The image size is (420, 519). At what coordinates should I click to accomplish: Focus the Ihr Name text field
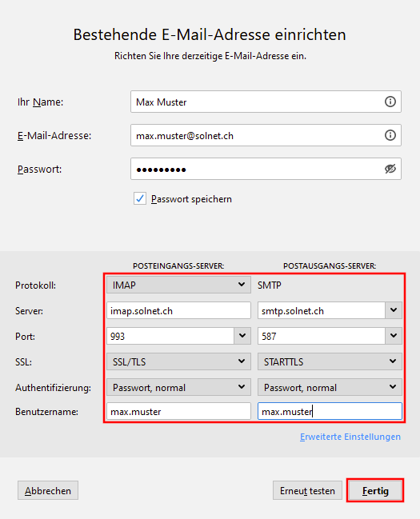(266, 102)
